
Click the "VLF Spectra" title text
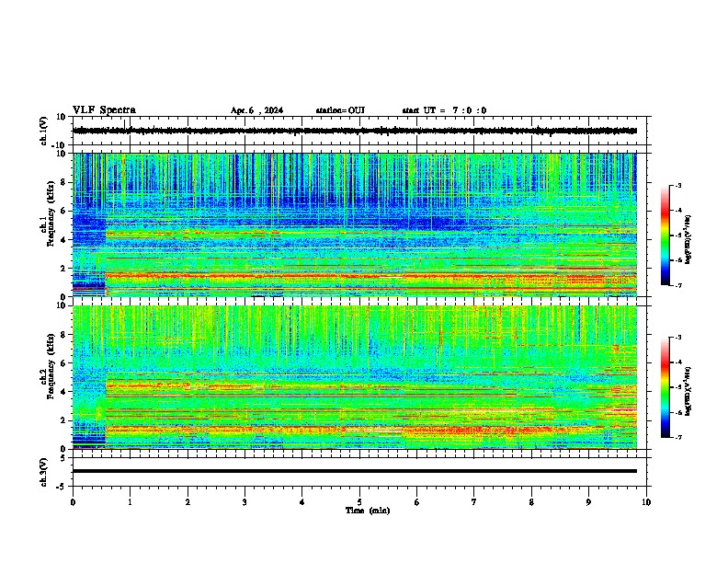click(105, 110)
